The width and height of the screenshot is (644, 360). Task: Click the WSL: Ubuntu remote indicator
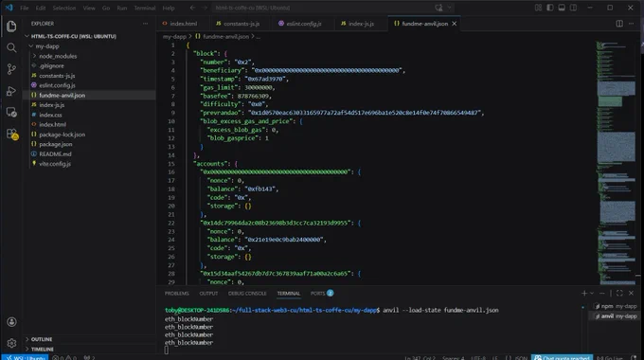point(25,357)
